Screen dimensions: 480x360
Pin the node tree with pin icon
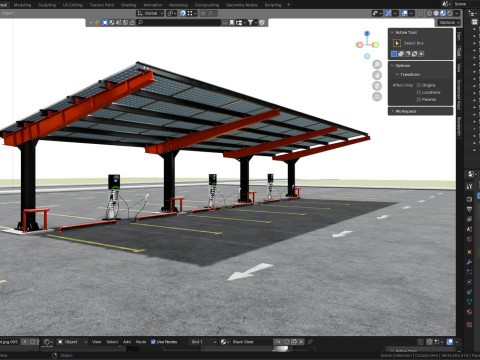point(310,342)
